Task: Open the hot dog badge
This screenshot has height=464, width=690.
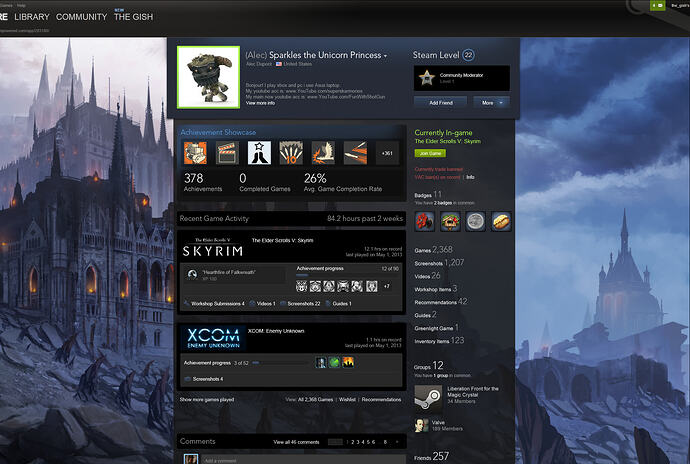Action: (501, 221)
